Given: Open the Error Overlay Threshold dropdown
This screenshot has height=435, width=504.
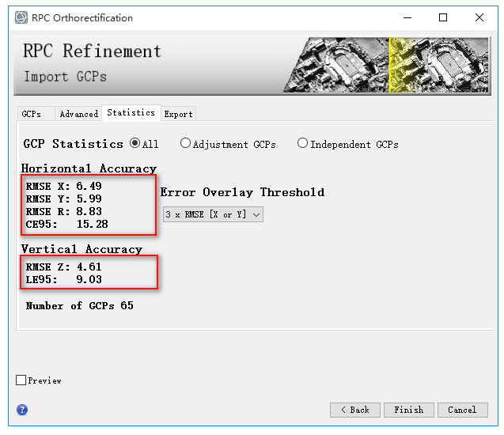Looking at the screenshot, I should (213, 214).
